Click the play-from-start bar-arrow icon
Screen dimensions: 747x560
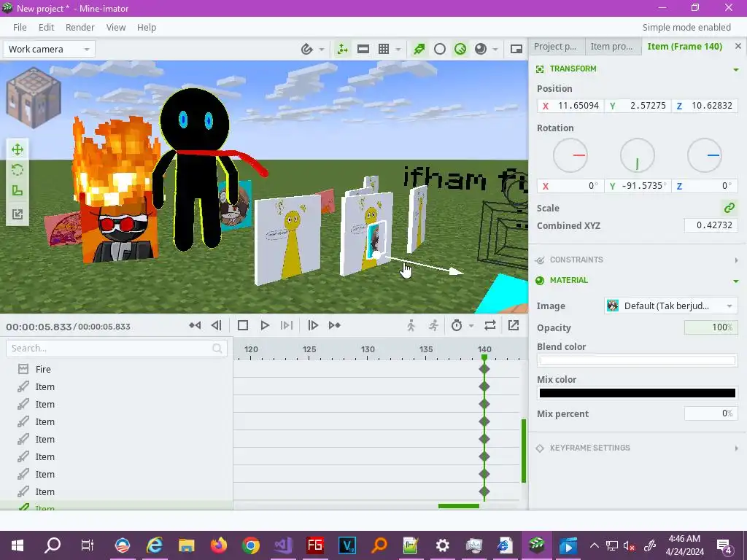tap(286, 325)
